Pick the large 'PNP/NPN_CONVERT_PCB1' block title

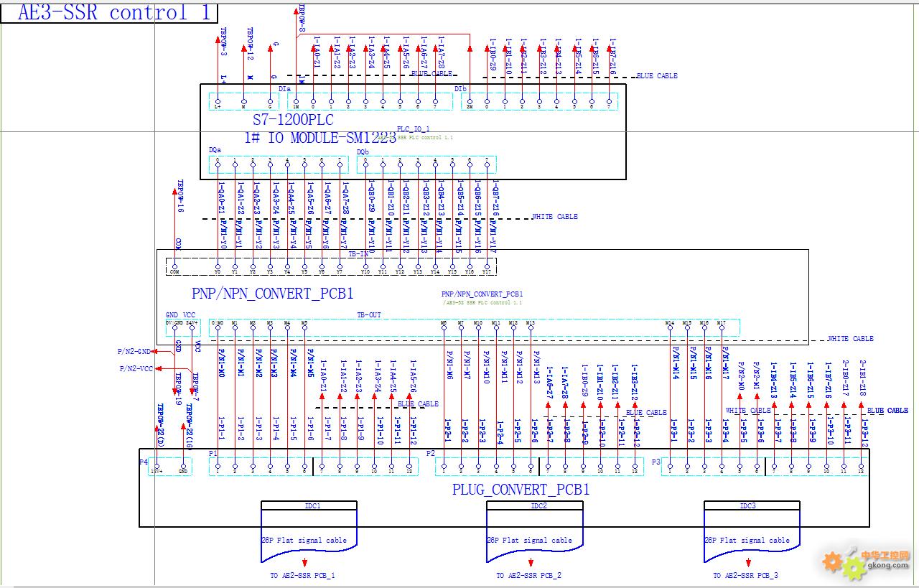pos(272,294)
